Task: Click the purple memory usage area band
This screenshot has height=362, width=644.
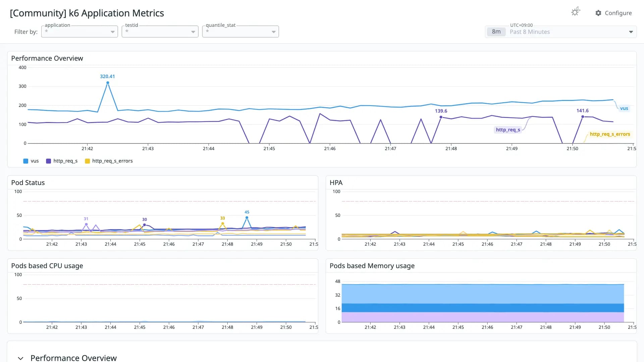Action: 483,317
